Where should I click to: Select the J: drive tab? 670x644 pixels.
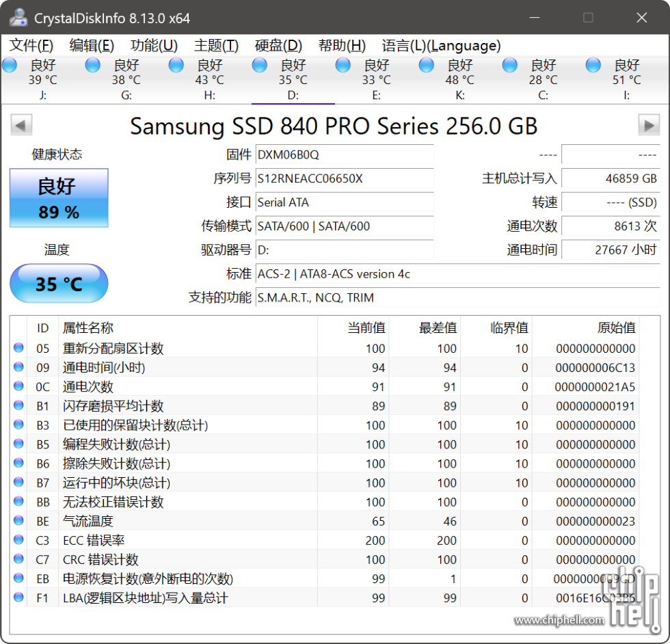pyautogui.click(x=42, y=79)
